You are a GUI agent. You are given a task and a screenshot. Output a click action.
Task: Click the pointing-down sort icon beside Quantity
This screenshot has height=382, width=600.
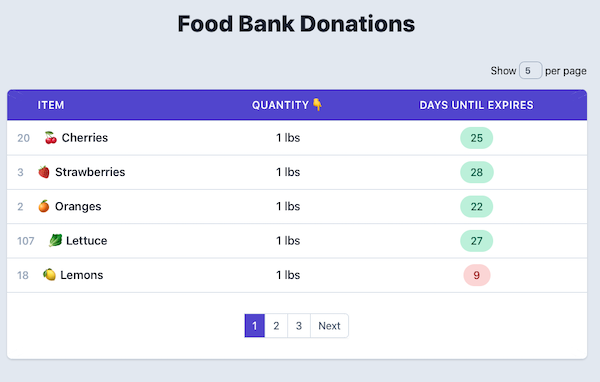[317, 105]
